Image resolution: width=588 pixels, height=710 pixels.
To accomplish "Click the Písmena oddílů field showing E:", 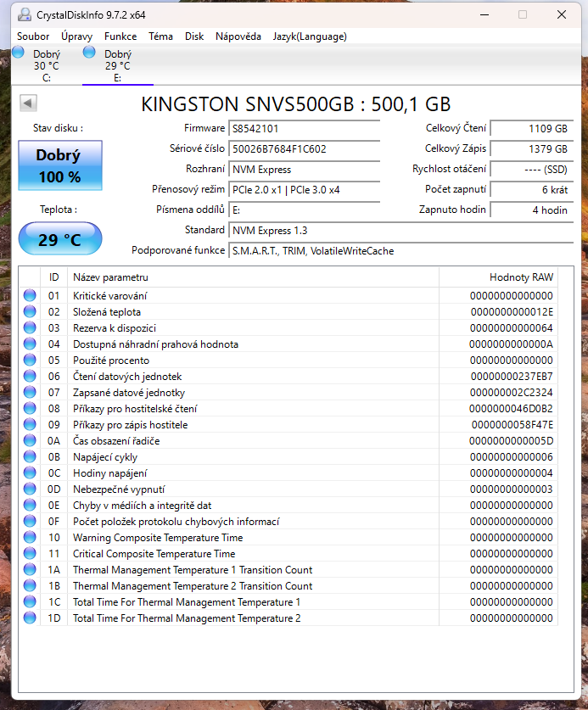I will [304, 210].
